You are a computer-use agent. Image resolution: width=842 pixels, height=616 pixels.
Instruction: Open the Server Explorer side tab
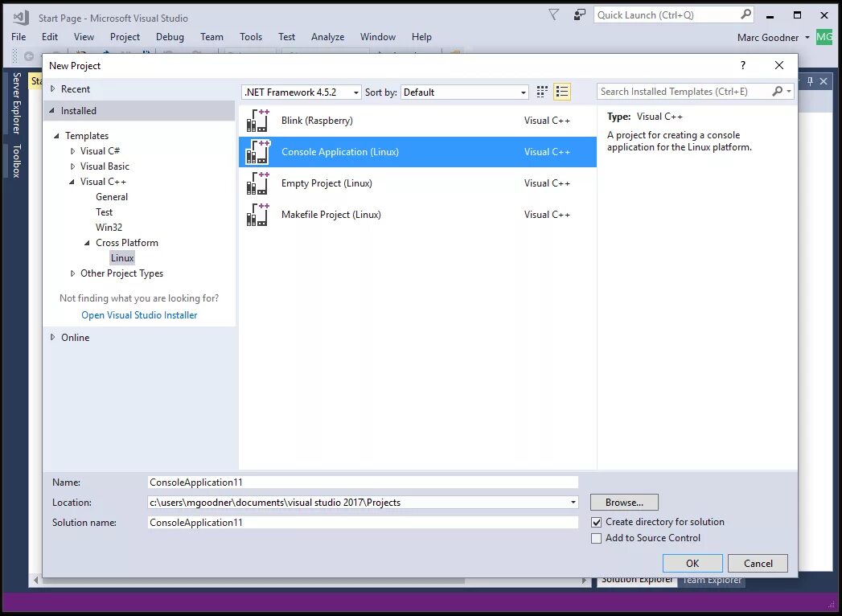click(17, 103)
